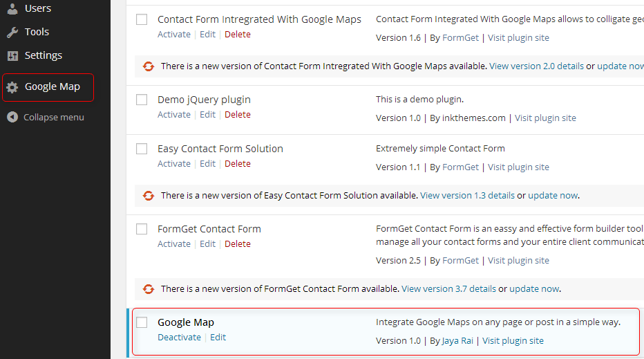Click 'Version 2.5' text
Screen dimensions: 644x359
pos(399,261)
